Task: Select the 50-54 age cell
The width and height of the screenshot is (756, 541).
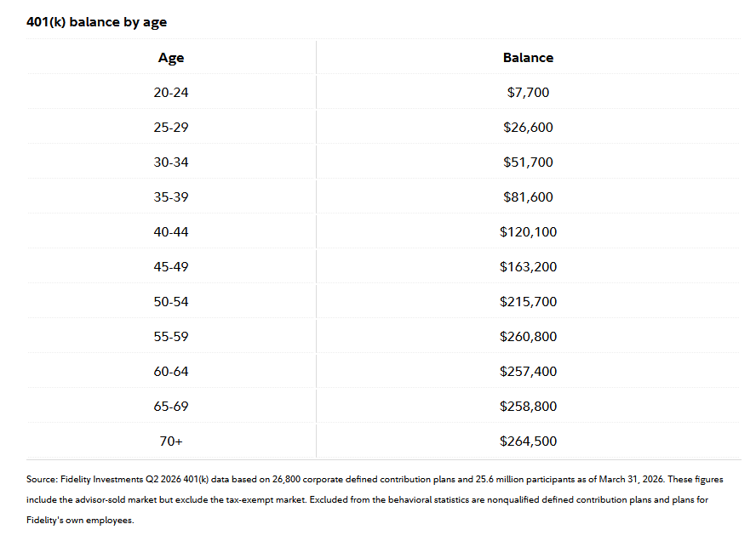Action: 170,302
